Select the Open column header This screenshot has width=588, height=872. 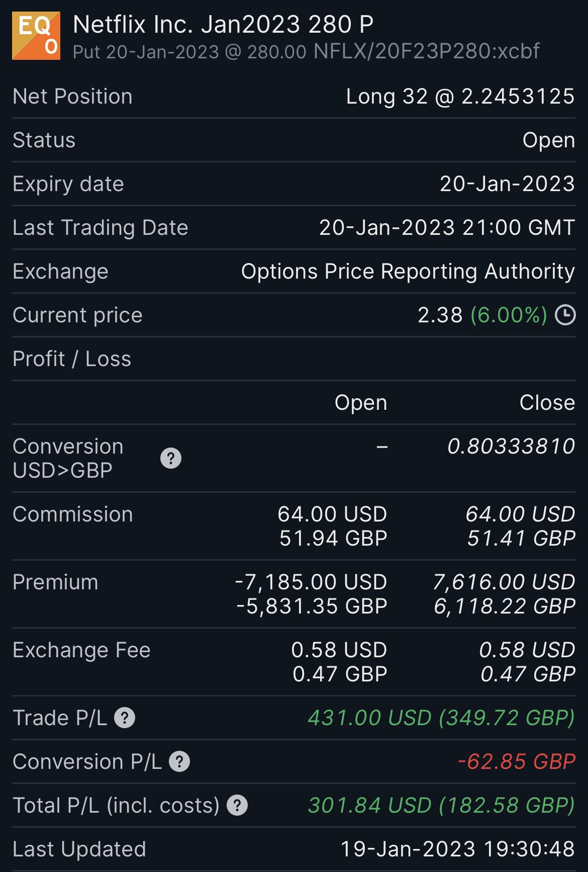click(x=361, y=403)
